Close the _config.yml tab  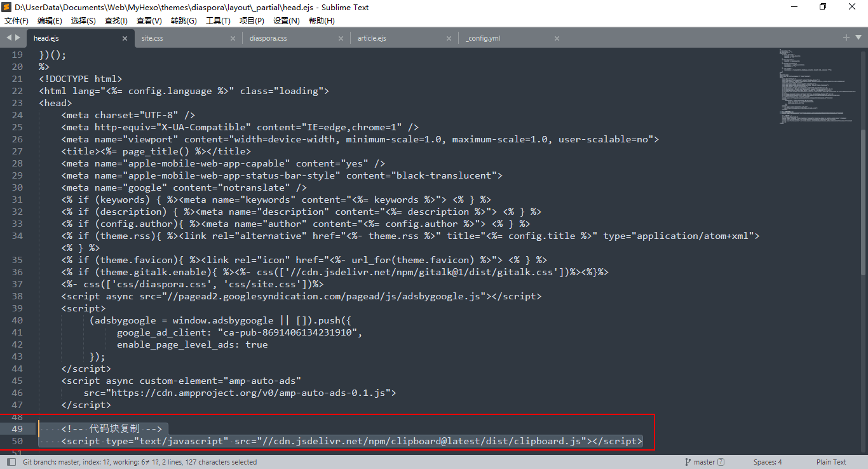coord(557,38)
